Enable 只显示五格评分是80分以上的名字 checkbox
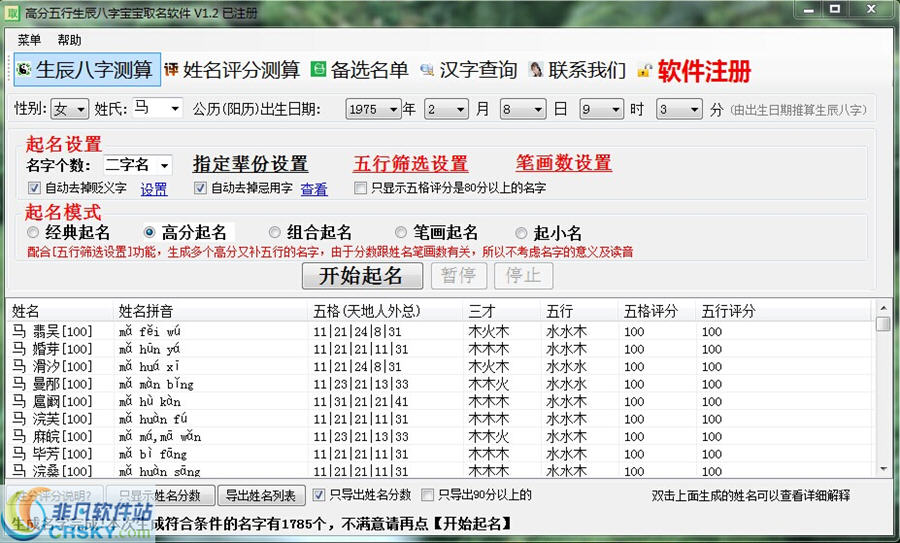This screenshot has height=543, width=900. tap(360, 188)
